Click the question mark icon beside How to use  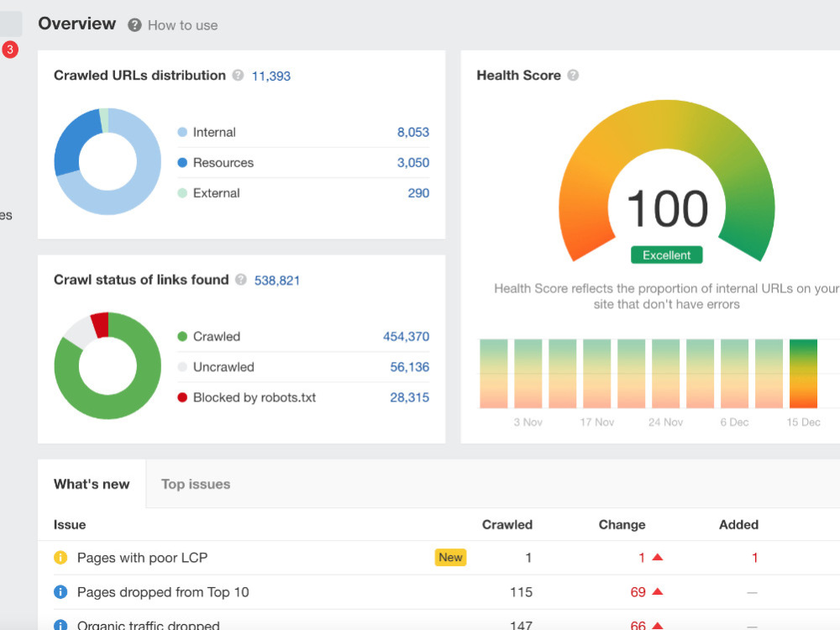pos(134,25)
